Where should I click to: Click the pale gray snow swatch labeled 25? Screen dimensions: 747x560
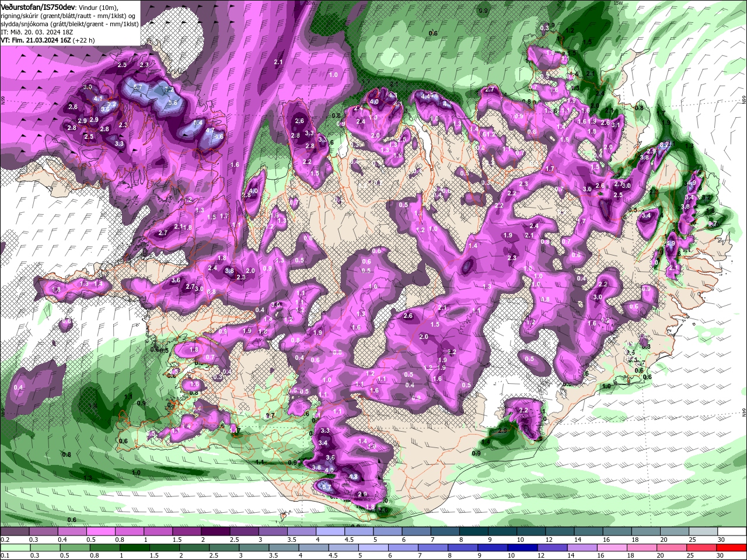[x=704, y=531]
